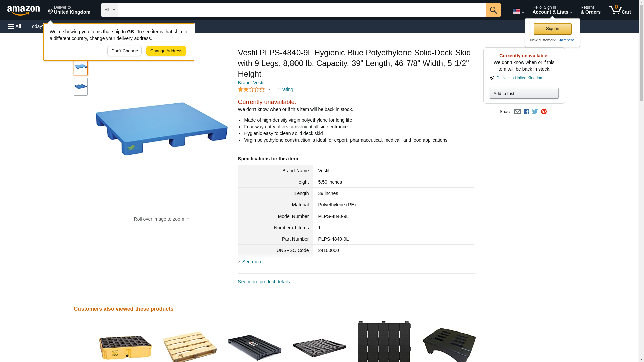Share product on Pinterest icon
This screenshot has width=644, height=362.
(544, 112)
